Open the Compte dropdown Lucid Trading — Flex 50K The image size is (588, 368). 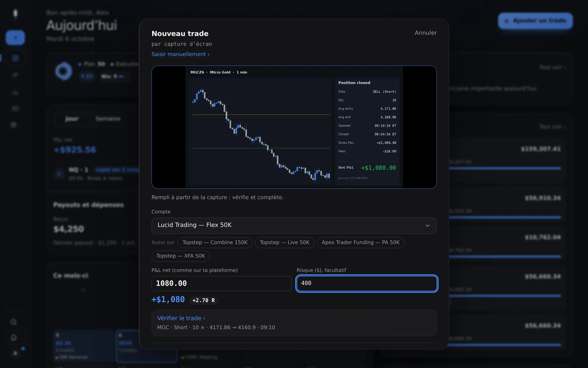tap(294, 225)
